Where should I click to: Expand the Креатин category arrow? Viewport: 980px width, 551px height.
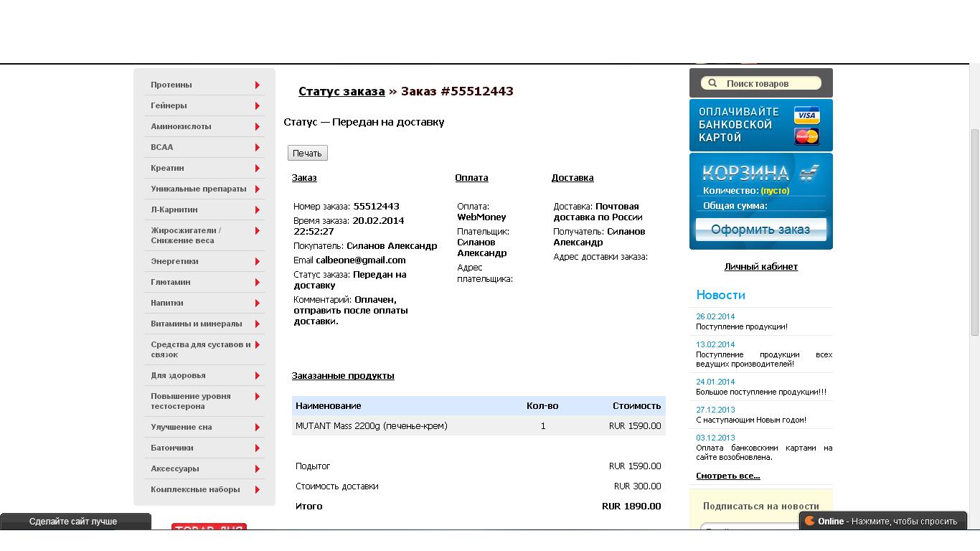(257, 169)
